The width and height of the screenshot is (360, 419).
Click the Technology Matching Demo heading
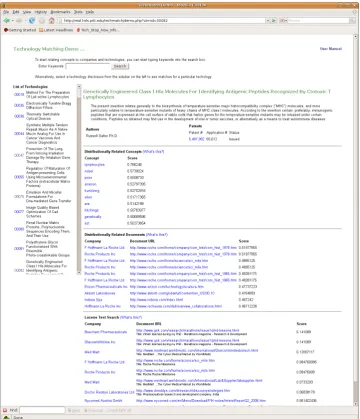49,49
